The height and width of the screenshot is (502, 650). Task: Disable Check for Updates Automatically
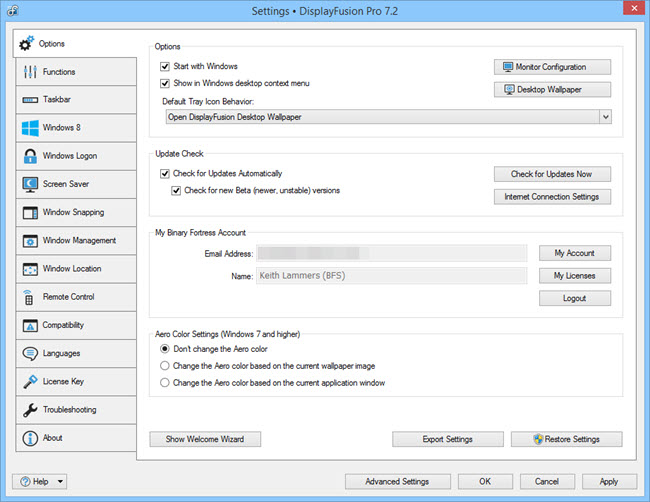point(165,174)
